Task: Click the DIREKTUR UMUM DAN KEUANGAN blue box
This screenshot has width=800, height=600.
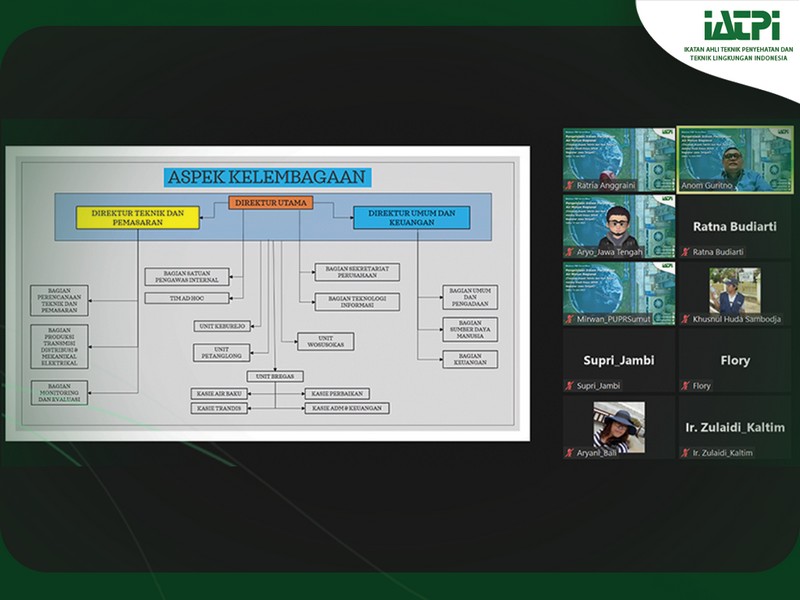Action: [x=412, y=218]
